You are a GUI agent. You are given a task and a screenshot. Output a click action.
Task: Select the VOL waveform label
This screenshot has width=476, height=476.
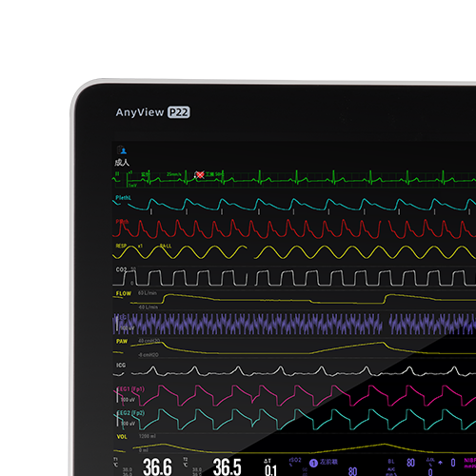point(122,437)
